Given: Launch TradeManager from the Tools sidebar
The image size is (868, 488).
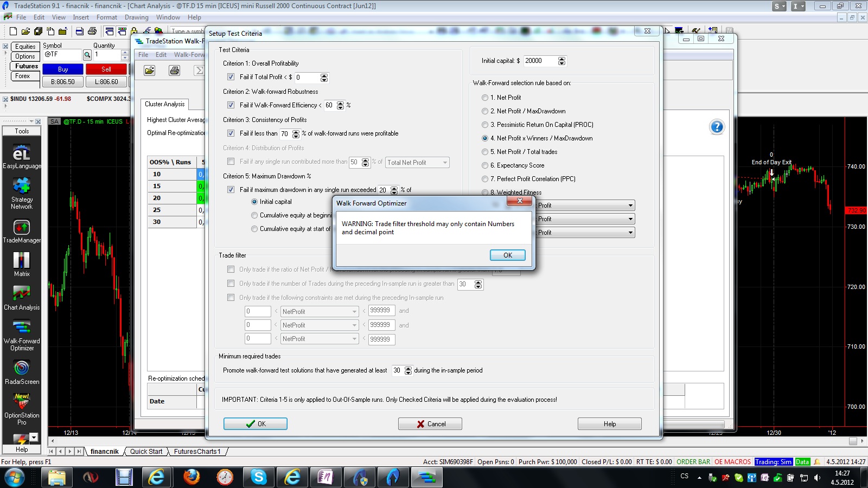Looking at the screenshot, I should pos(22,232).
